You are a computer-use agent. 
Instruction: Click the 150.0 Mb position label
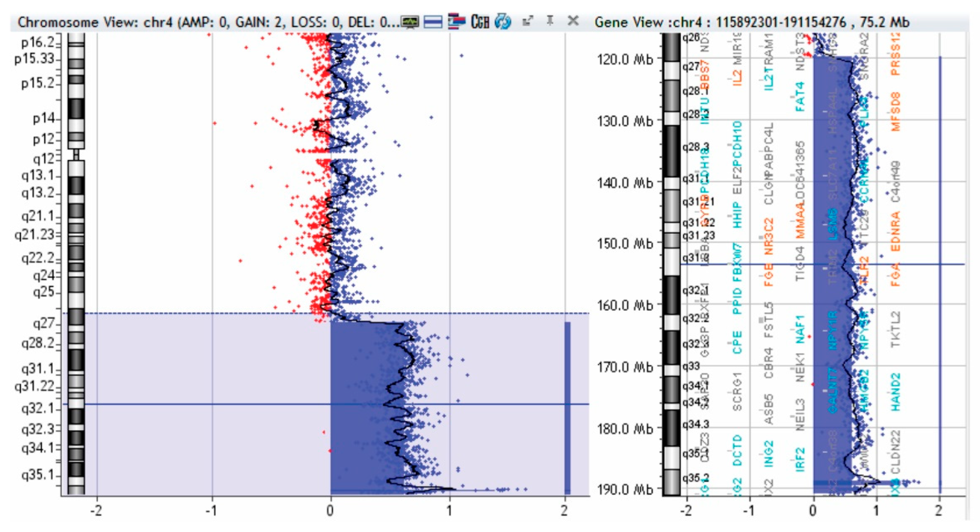pyautogui.click(x=625, y=243)
